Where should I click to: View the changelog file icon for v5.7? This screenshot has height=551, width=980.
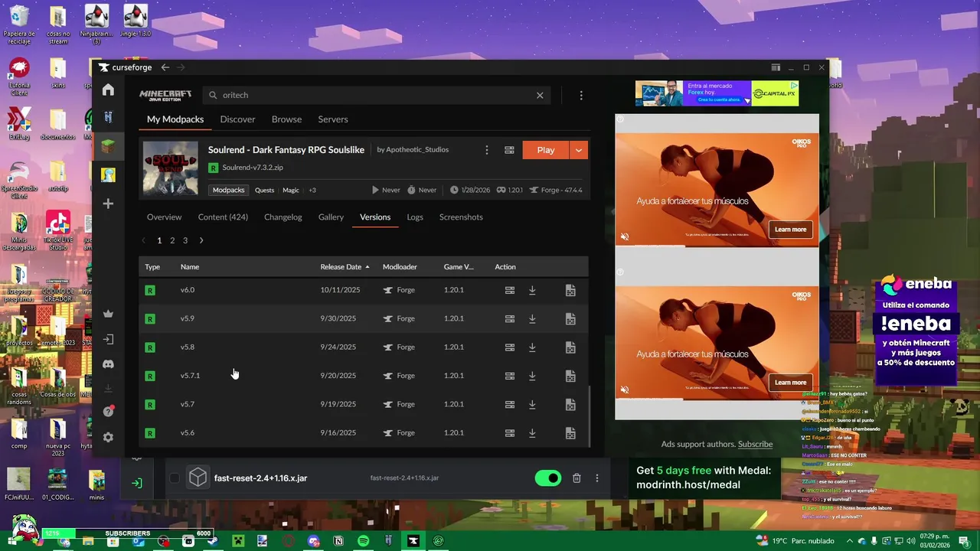pyautogui.click(x=570, y=404)
